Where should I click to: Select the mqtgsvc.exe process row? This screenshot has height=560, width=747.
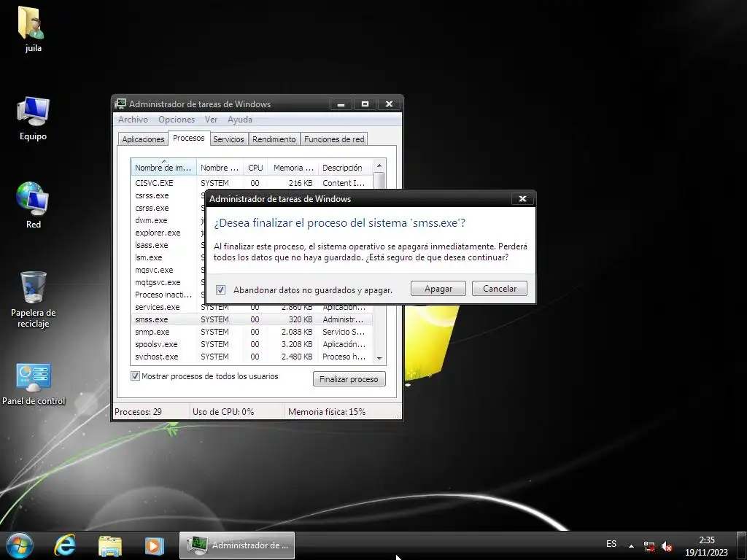pyautogui.click(x=169, y=282)
